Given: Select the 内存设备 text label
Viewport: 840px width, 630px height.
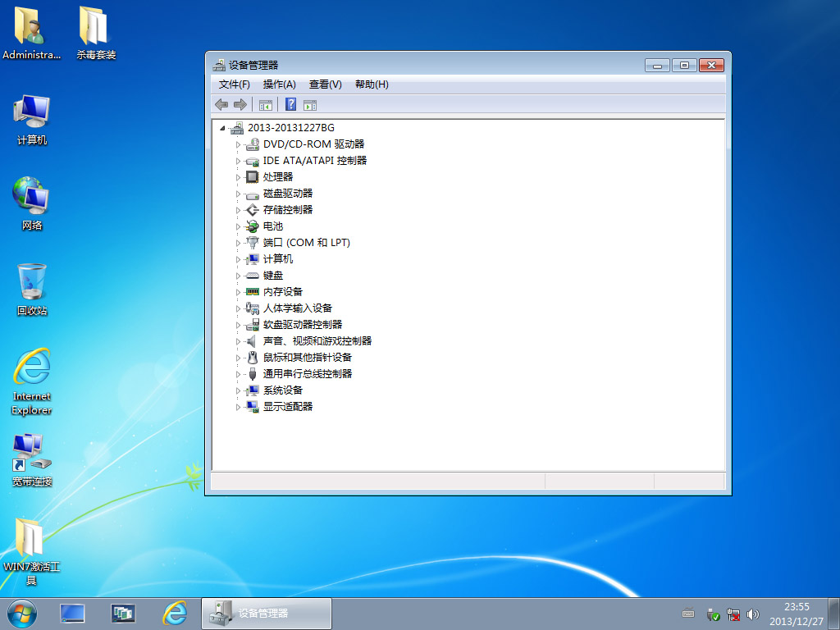Looking at the screenshot, I should coord(283,292).
